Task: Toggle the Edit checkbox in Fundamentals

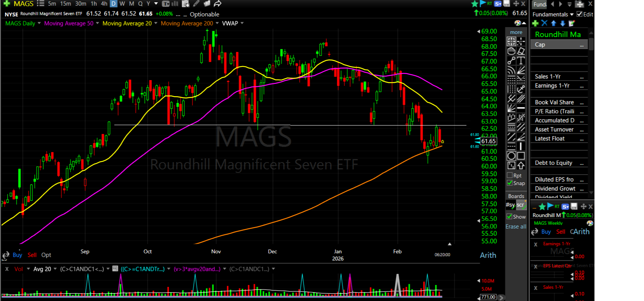Action: [x=579, y=14]
